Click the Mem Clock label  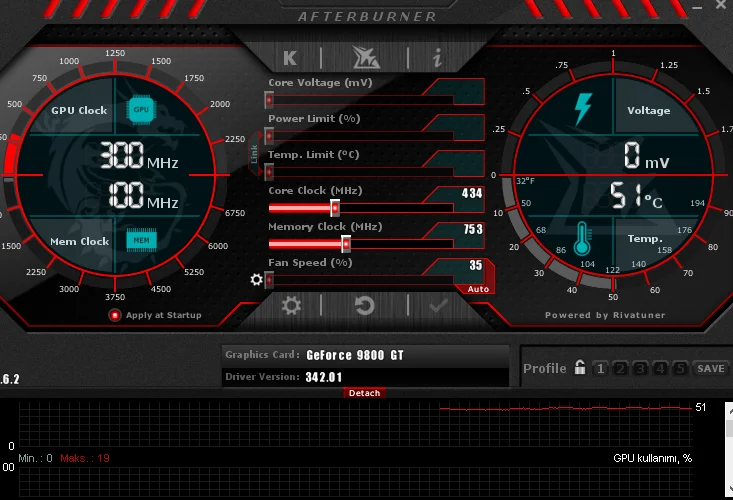(x=79, y=241)
